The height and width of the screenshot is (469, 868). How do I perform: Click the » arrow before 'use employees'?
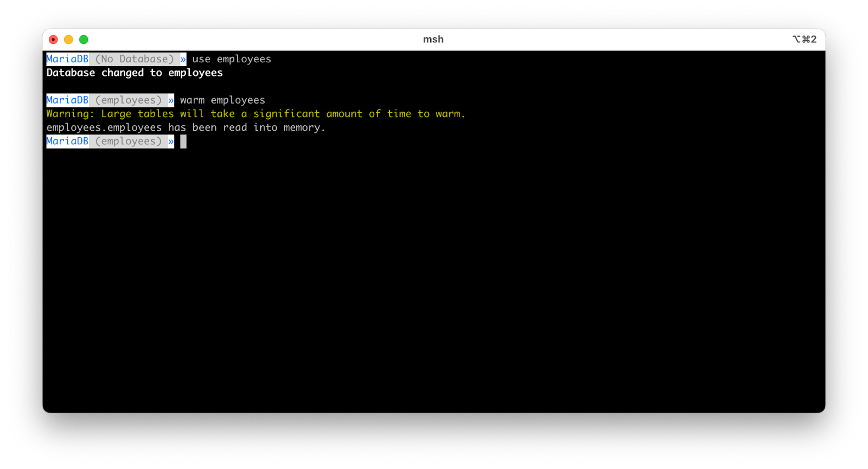[x=183, y=59]
